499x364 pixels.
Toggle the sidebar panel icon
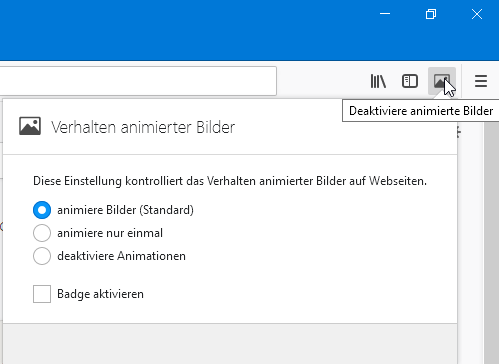[x=410, y=81]
